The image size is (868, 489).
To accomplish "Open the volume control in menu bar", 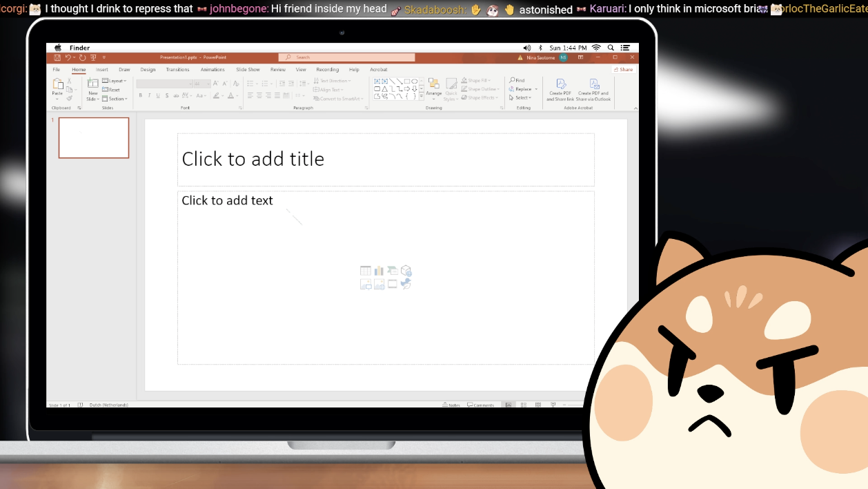I will (x=527, y=48).
